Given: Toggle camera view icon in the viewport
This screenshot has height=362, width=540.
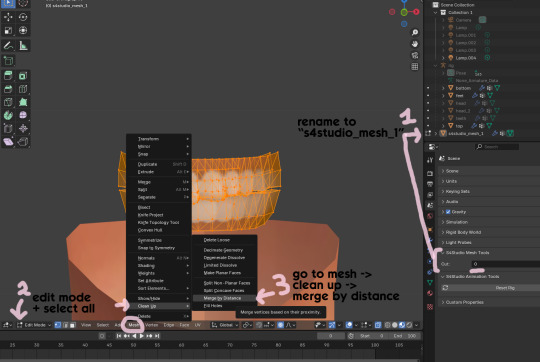Looking at the screenshot, I should tap(415, 55).
